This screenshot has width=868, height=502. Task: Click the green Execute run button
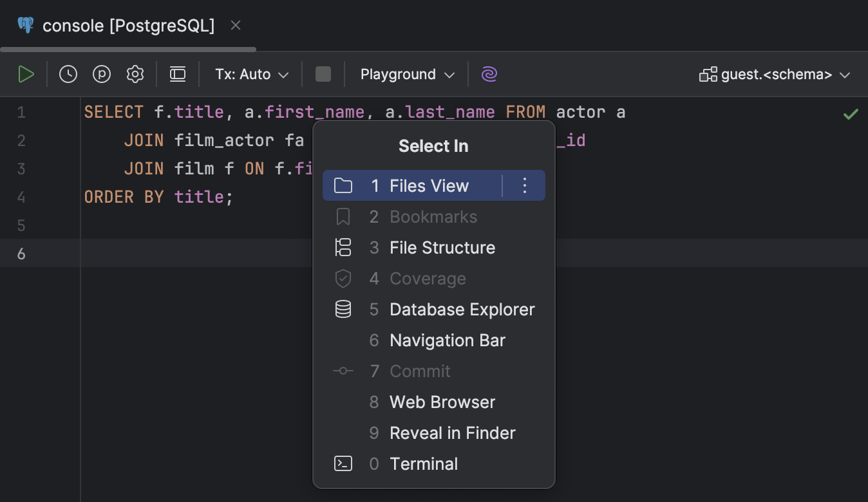pyautogui.click(x=26, y=75)
